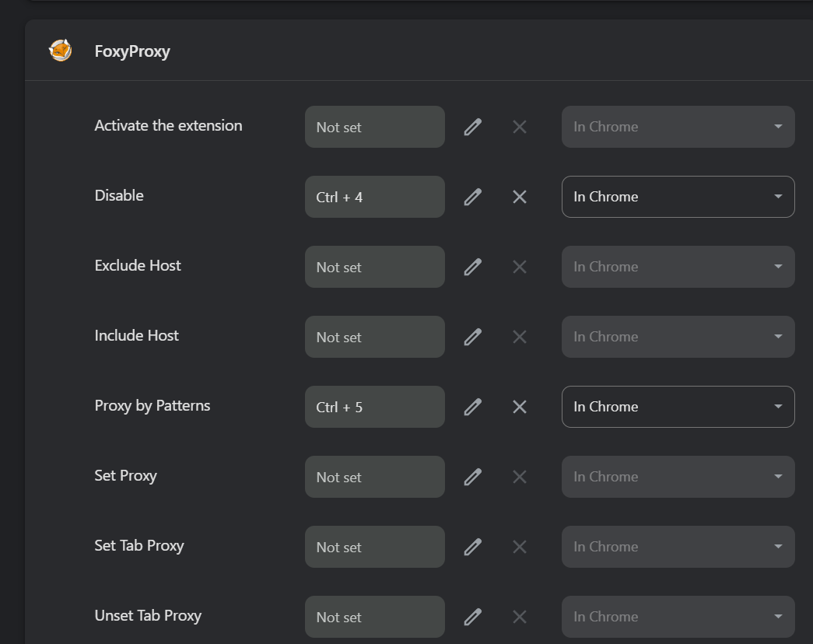Edit the Include Host shortcut
The image size is (813, 644).
coord(472,337)
